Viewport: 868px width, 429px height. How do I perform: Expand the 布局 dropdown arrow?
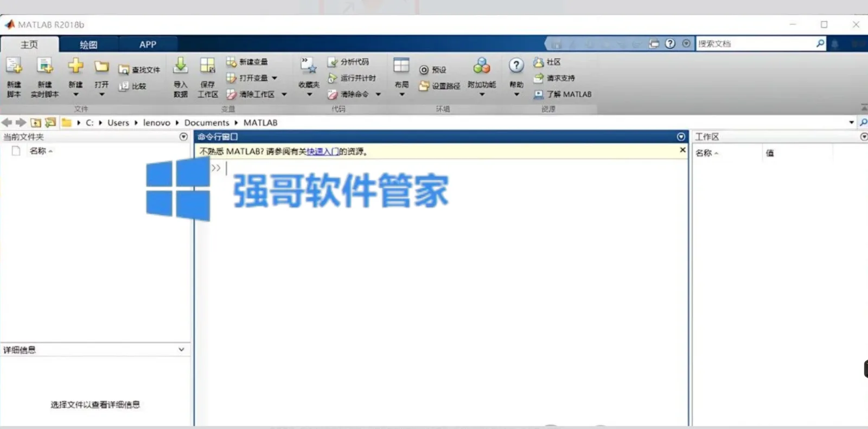coord(402,94)
